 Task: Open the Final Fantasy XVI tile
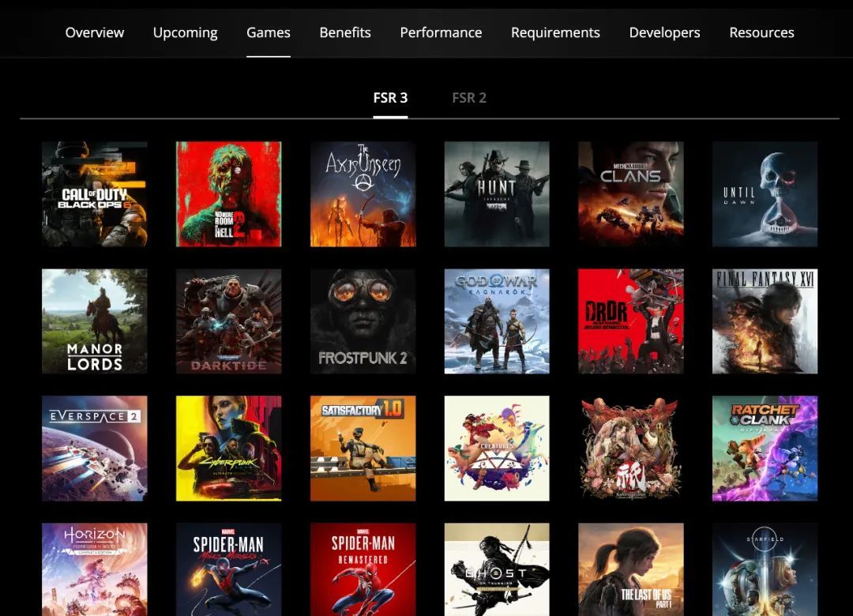tap(765, 321)
